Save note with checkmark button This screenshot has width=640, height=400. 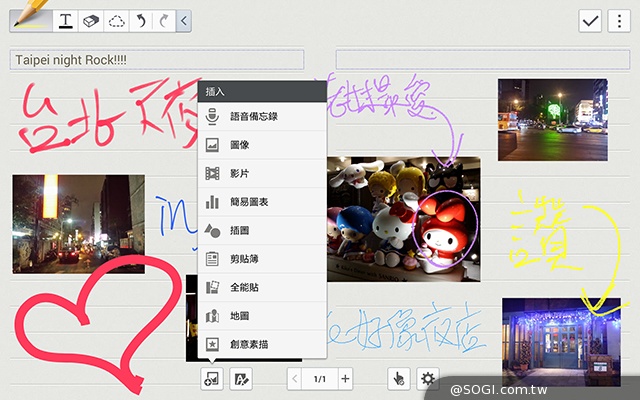tap(590, 21)
